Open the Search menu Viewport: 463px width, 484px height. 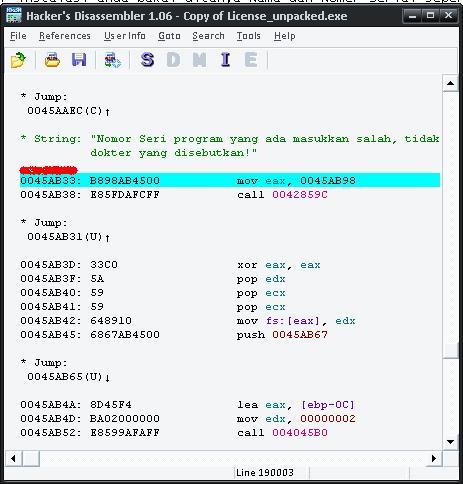tap(208, 36)
